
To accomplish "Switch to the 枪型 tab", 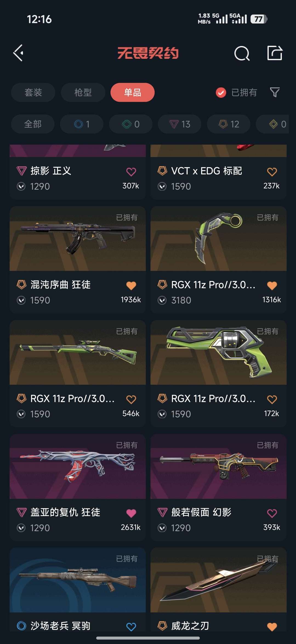I will (83, 92).
